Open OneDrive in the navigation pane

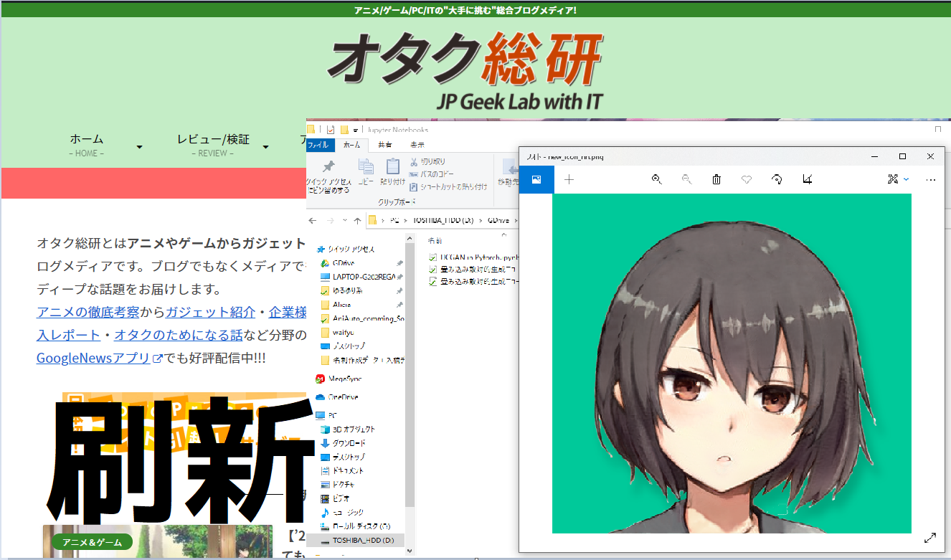point(337,397)
